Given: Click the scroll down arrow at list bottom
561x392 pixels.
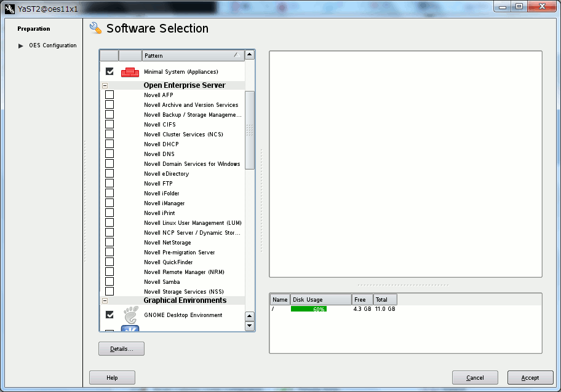Looking at the screenshot, I should (x=250, y=326).
